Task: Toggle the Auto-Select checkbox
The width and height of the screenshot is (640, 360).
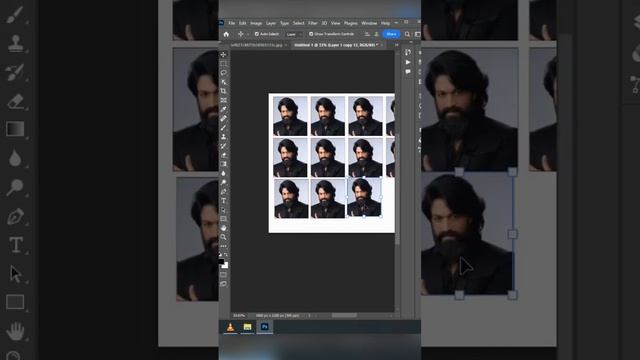Action: point(257,34)
